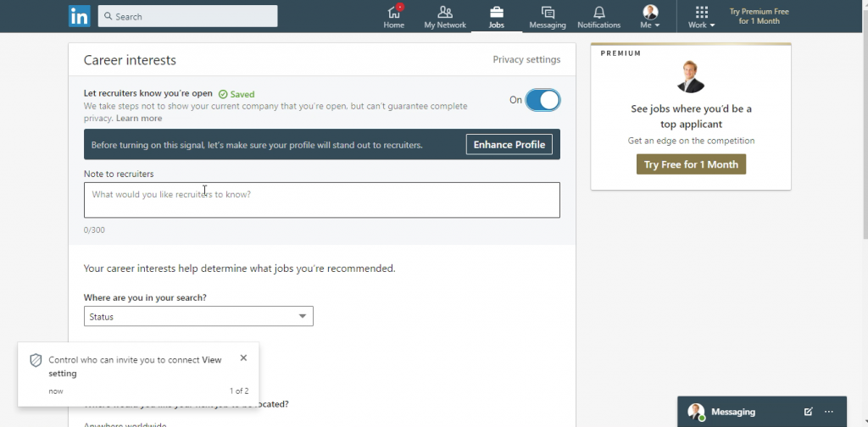The width and height of the screenshot is (868, 427).
Task: Open the Home tab
Action: pos(393,17)
